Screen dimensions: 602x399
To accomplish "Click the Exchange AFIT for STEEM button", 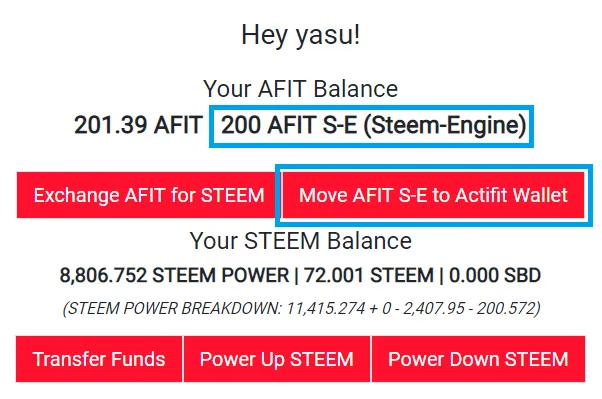I will 148,195.
